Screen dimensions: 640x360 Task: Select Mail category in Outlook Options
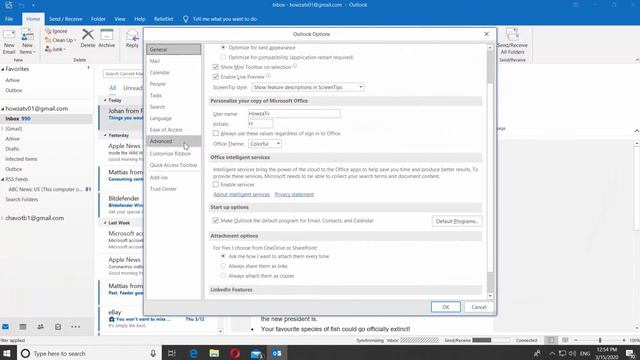pyautogui.click(x=173, y=61)
